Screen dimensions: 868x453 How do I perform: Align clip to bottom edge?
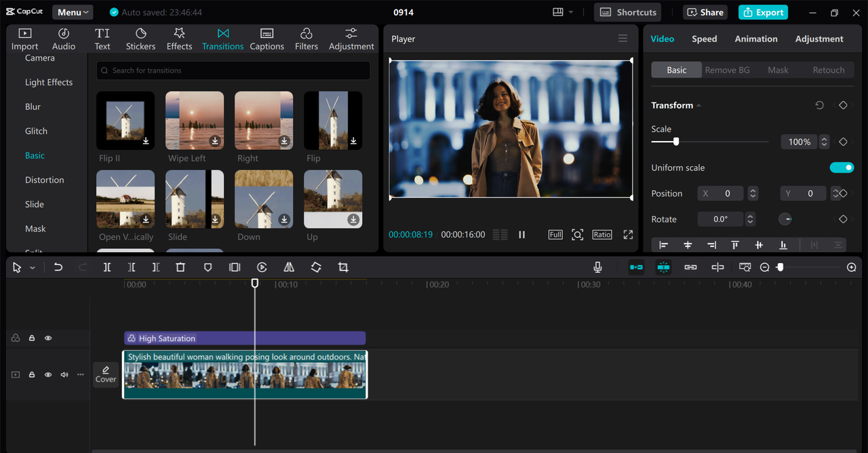coord(783,245)
